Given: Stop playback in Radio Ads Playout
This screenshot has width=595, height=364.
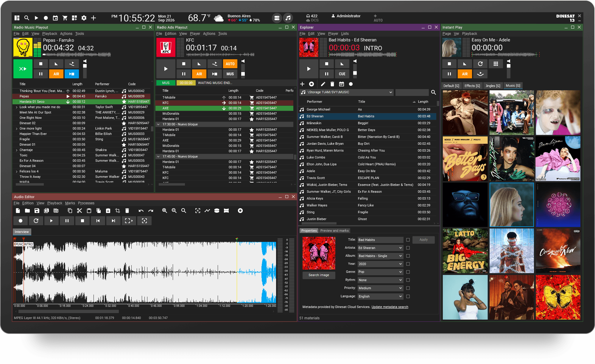Looking at the screenshot, I should click(x=184, y=64).
